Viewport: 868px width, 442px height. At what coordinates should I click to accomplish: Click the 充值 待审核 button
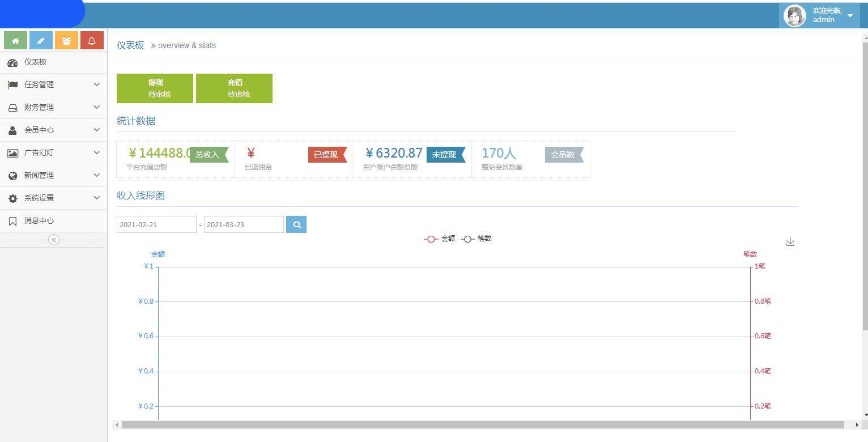pyautogui.click(x=234, y=88)
